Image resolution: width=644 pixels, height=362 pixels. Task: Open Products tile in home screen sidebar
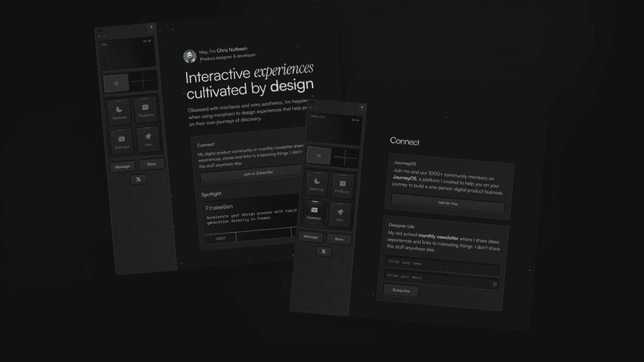tap(145, 110)
